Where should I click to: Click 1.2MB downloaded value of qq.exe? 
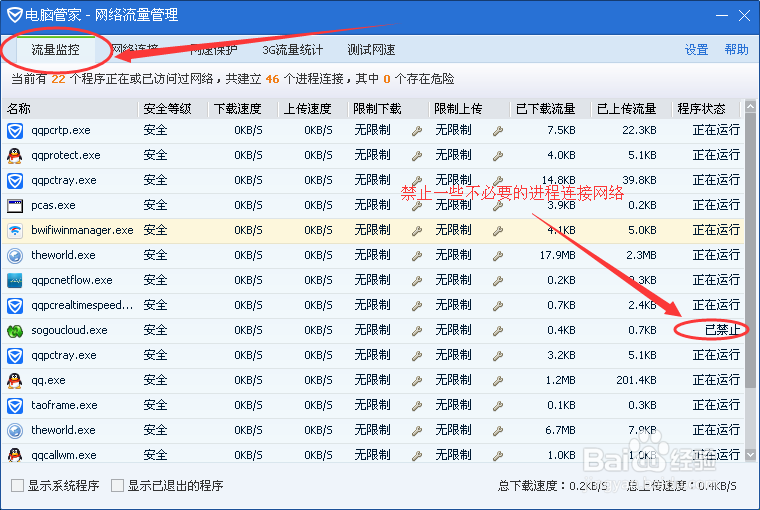point(561,381)
